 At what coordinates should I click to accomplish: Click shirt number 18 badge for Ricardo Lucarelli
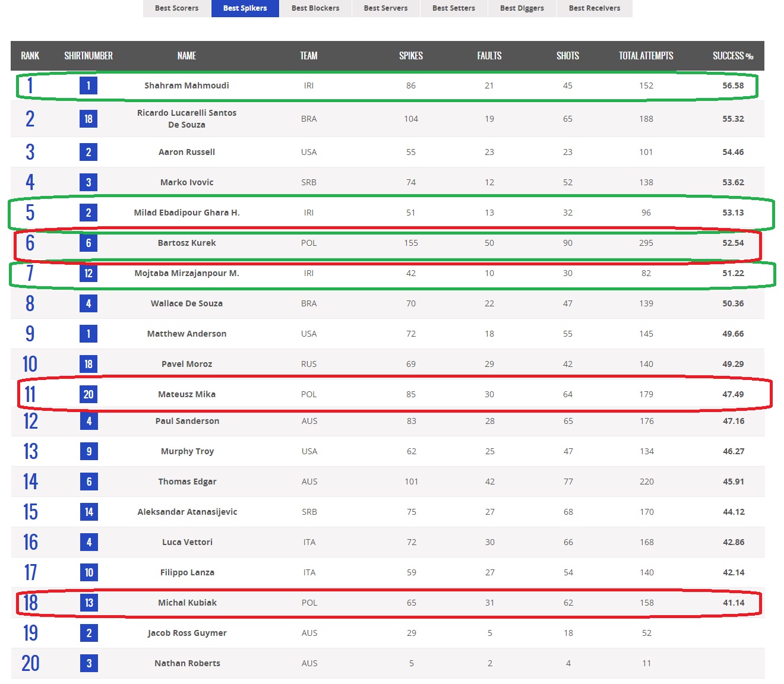(88, 119)
